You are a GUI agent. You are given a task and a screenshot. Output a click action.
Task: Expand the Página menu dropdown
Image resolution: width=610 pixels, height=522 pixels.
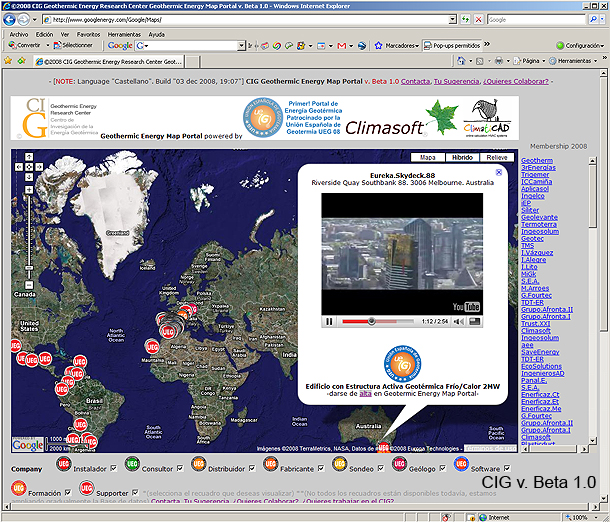[x=544, y=61]
